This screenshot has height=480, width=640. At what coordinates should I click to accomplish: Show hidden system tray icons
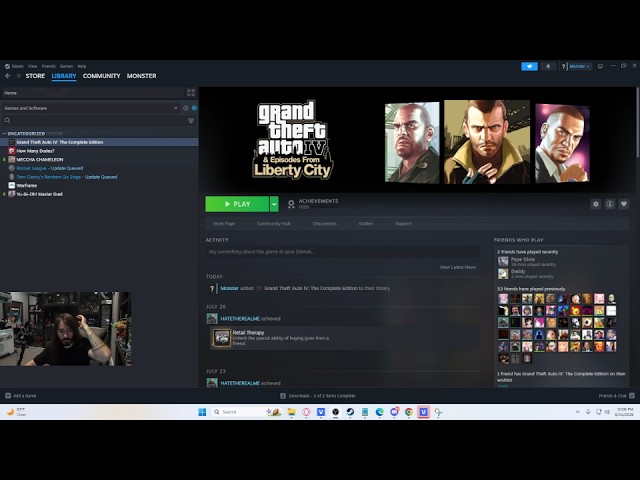pyautogui.click(x=577, y=412)
